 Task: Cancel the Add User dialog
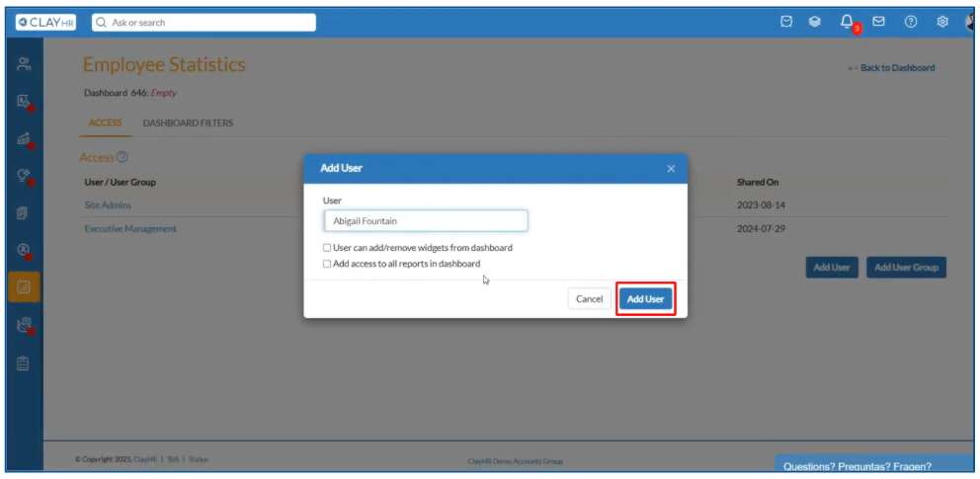tap(590, 299)
